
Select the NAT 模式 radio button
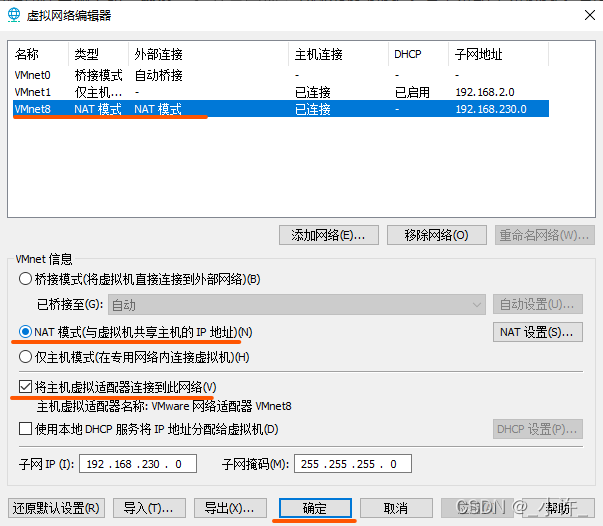tap(25, 331)
